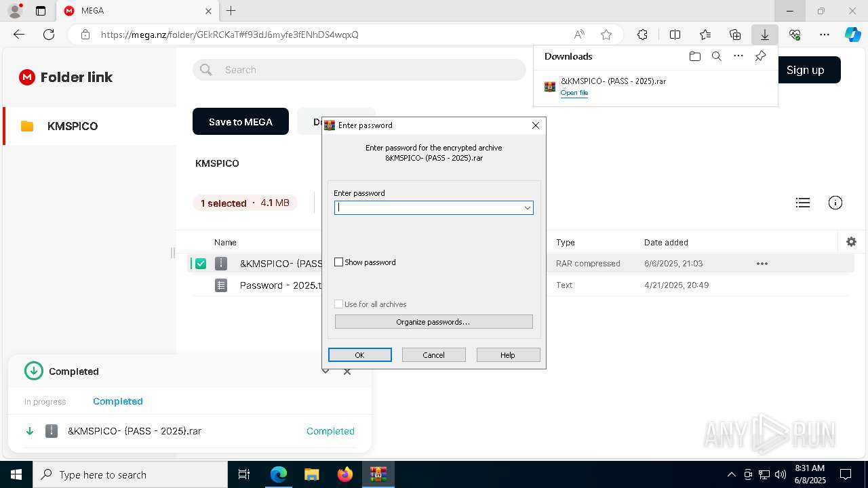
Task: Open Browser essentials icon
Action: point(795,35)
